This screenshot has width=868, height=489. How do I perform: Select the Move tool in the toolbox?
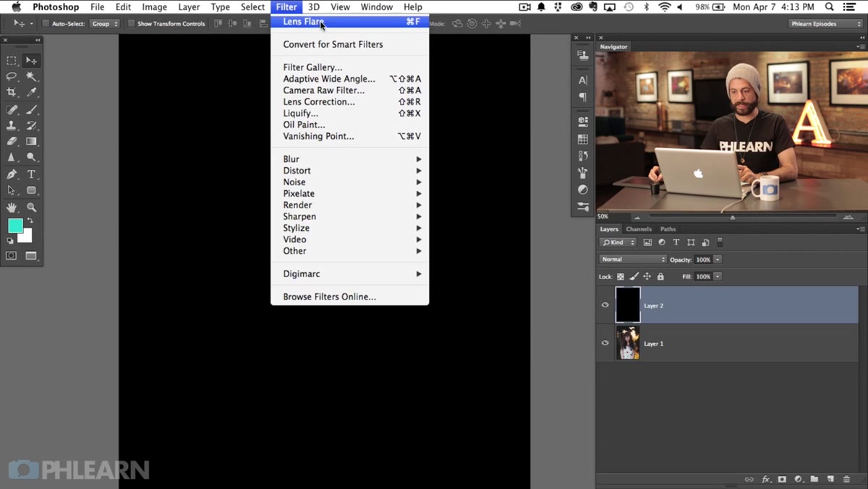pos(31,61)
